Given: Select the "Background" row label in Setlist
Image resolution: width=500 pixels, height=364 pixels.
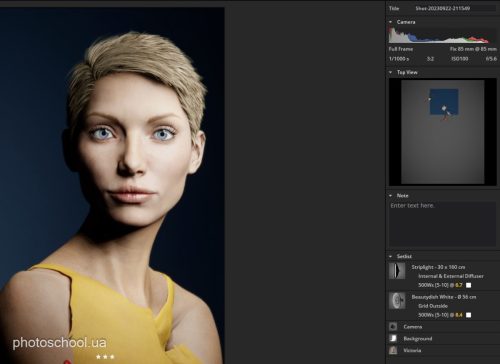Looking at the screenshot, I should click(418, 338).
